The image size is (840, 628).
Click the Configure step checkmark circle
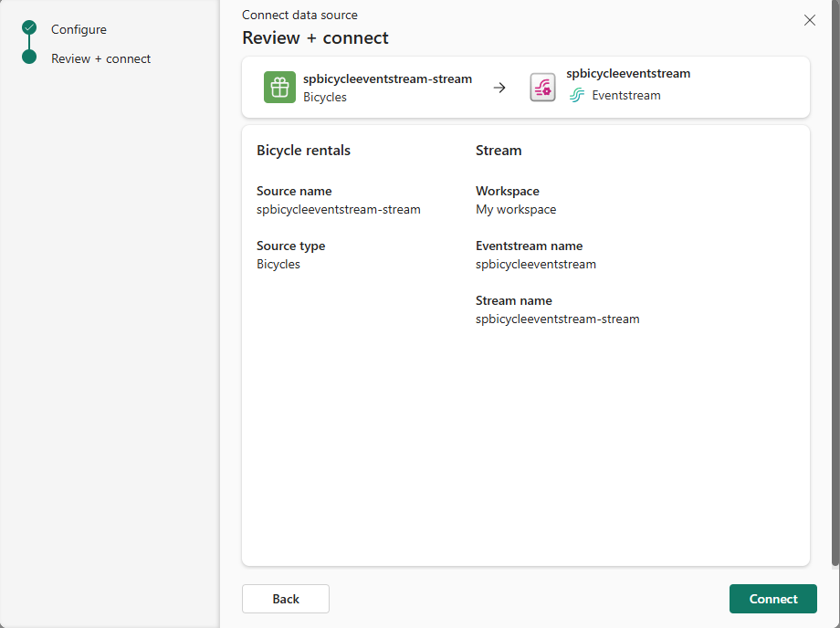29,27
